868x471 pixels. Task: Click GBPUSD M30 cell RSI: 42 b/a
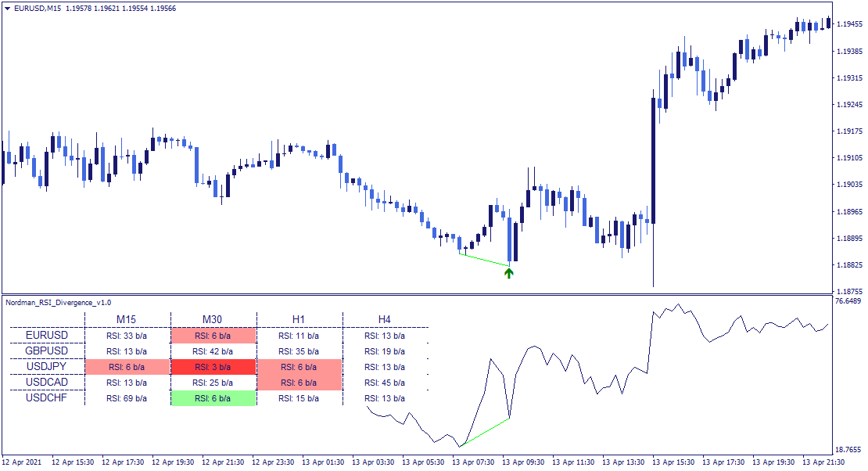click(x=213, y=351)
